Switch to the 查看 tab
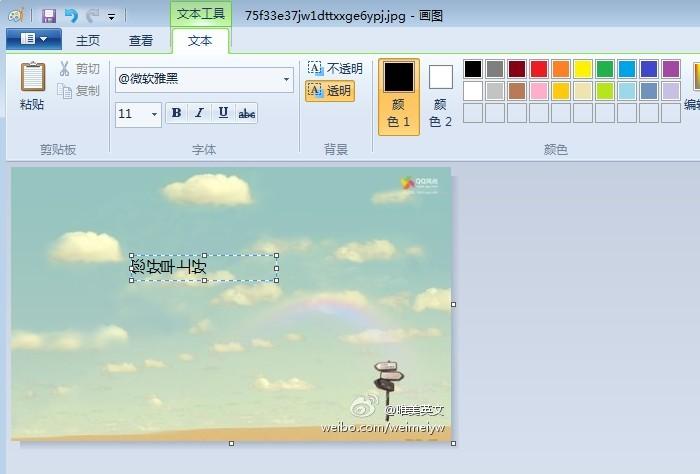Viewport: 700px width, 474px height. point(141,40)
